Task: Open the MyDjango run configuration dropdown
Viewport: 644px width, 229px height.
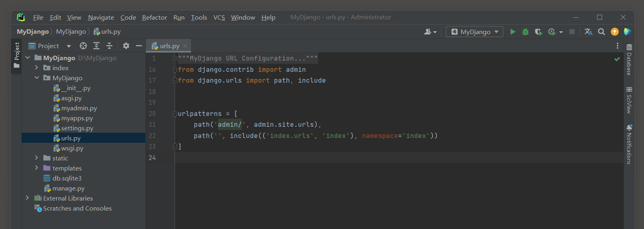Action: click(x=475, y=32)
